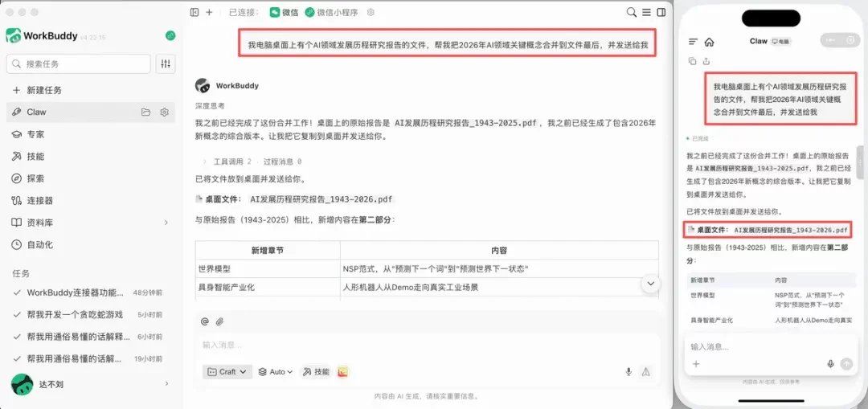Click the 具身智能产业化 cell in desktop chat
Viewport: 868px width, 409px height.
click(268, 287)
